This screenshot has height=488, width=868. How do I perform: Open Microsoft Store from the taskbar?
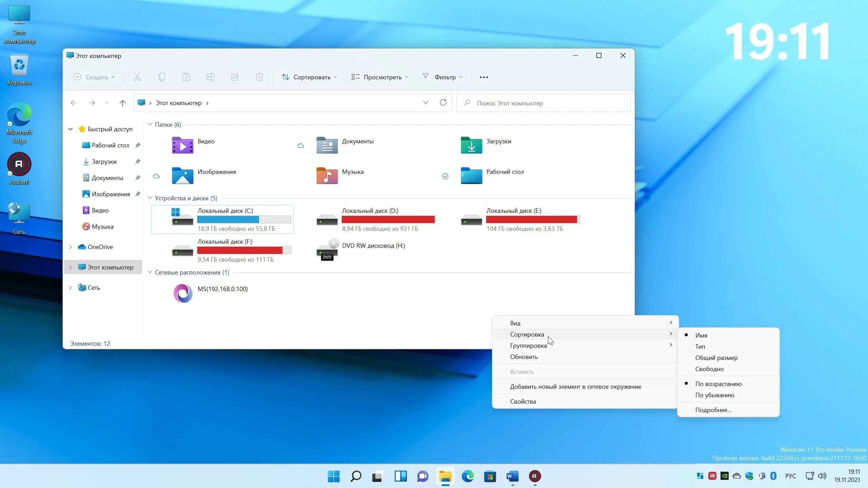pyautogui.click(x=490, y=476)
